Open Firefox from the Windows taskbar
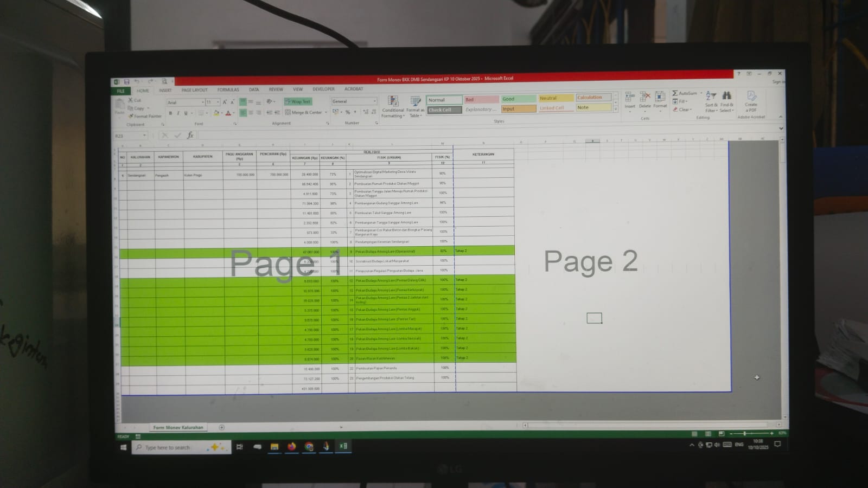 pyautogui.click(x=291, y=447)
